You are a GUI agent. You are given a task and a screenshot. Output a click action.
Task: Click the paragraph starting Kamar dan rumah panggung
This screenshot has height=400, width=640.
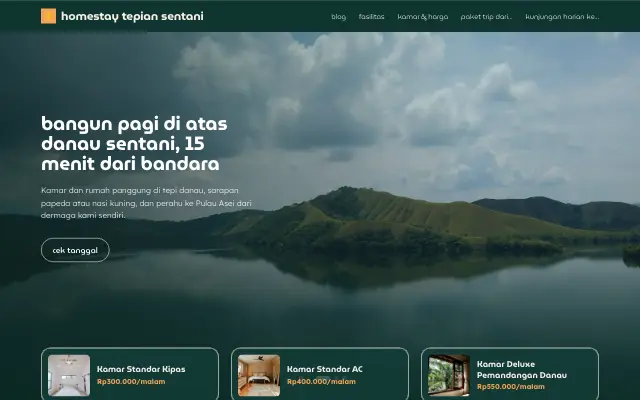click(x=146, y=203)
